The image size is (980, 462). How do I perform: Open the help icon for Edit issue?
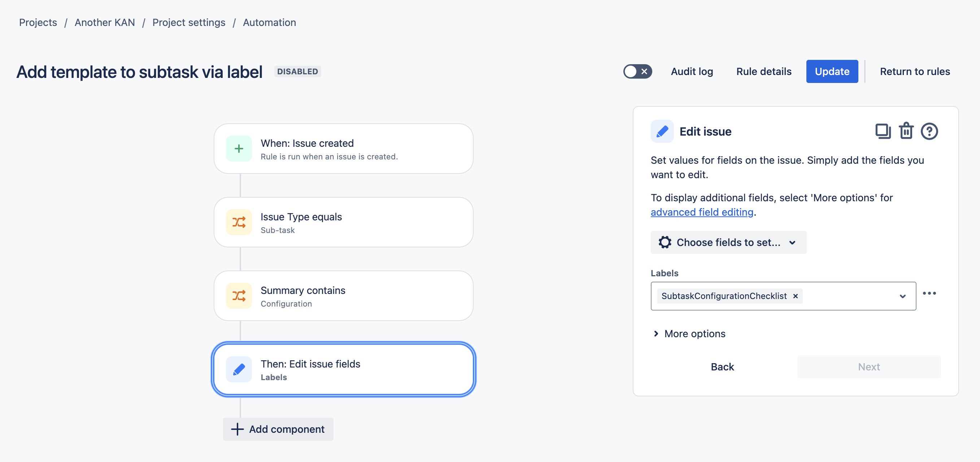click(x=929, y=132)
